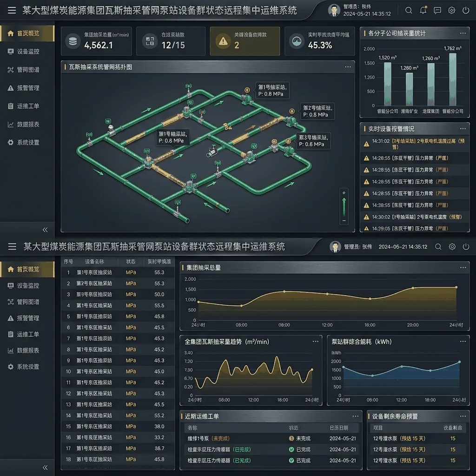Image resolution: width=476 pixels, height=476 pixels.
Task: Click the highlighted 关键设备故障数 KPI card
Action: coord(245,41)
